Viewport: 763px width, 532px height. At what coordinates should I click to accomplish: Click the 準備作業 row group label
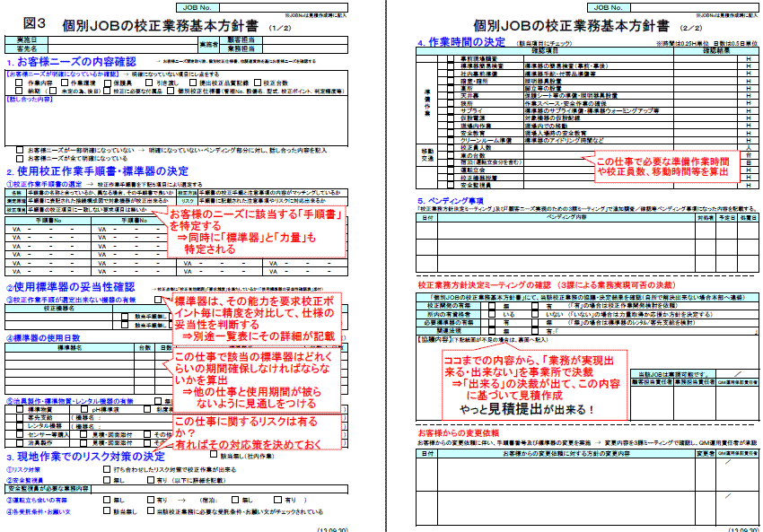(426, 102)
